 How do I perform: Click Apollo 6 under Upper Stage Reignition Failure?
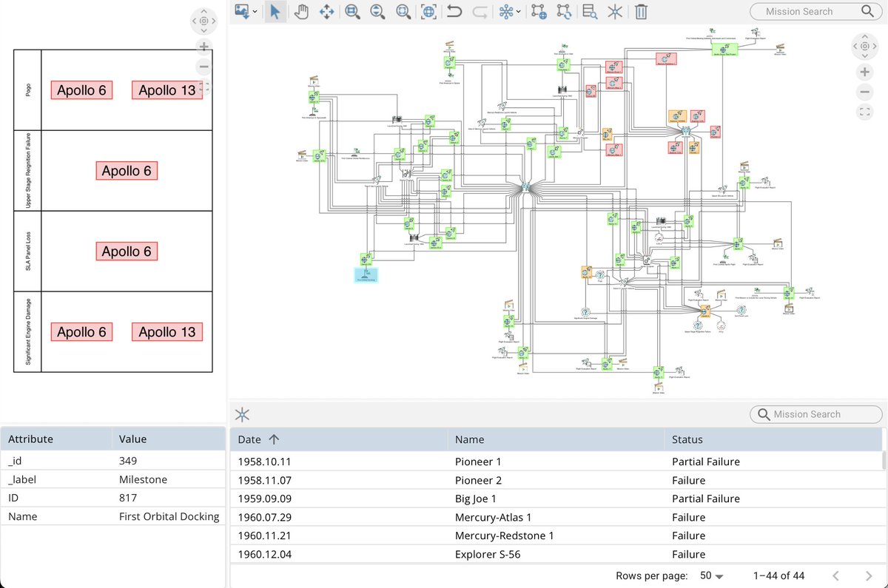pos(127,171)
